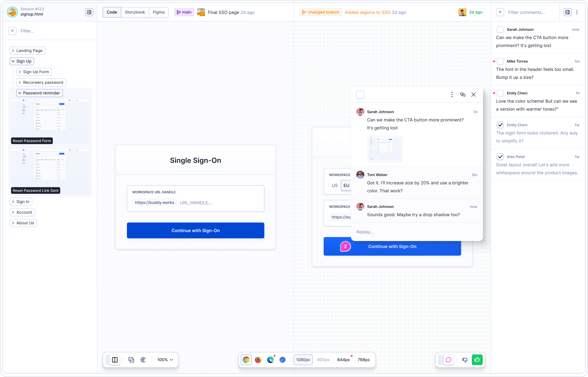The height and width of the screenshot is (377, 588).
Task: Toggle the grid/dotted background view icon
Action: click(x=131, y=359)
